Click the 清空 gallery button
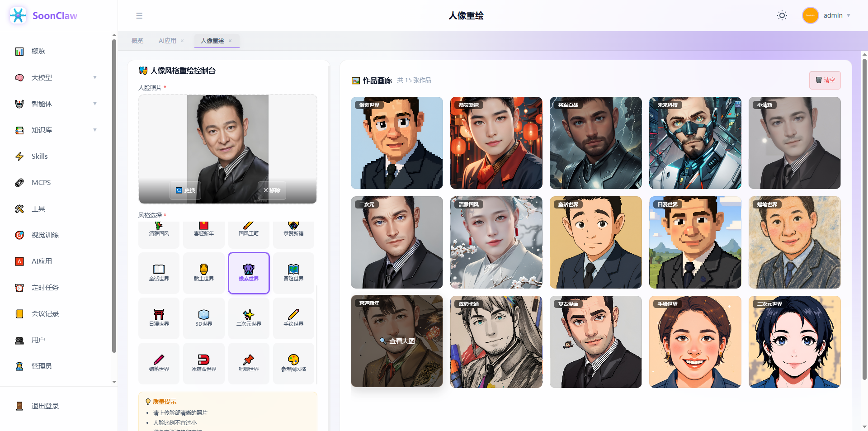Viewport: 868px width, 431px height. tap(825, 80)
